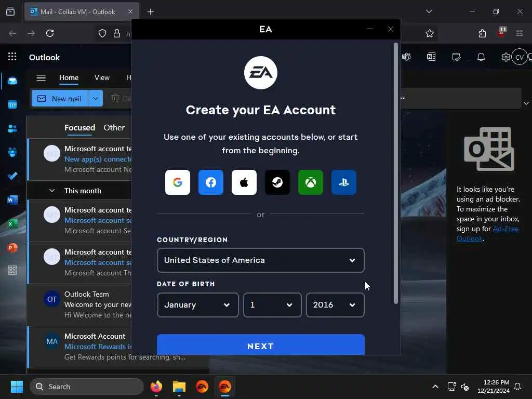Sign up with PlayStation icon

coord(344,182)
